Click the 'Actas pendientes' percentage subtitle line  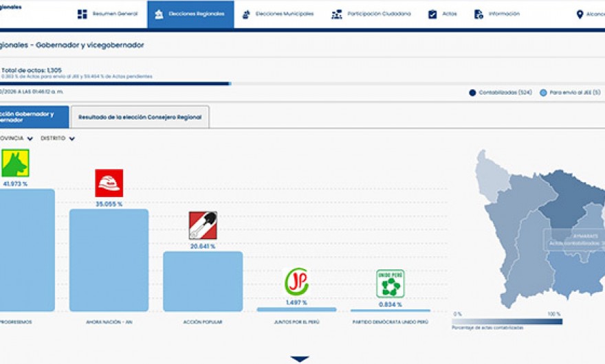(x=76, y=77)
